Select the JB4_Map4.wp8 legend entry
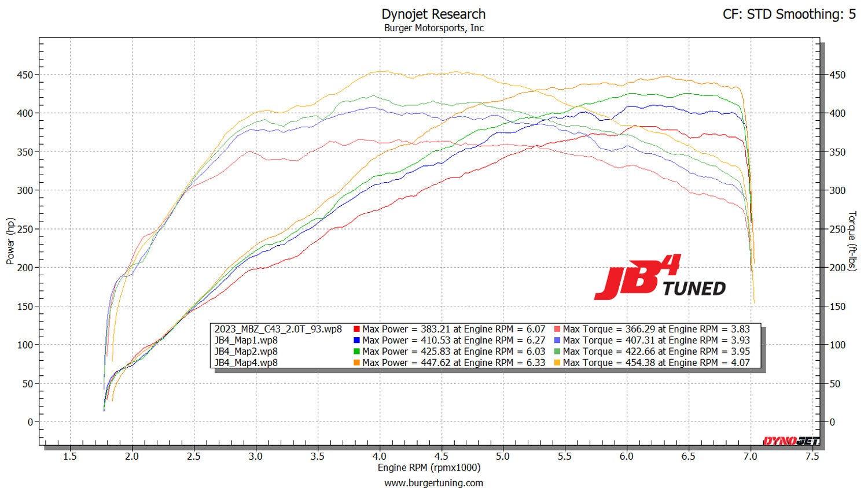868x488 pixels. (x=246, y=363)
